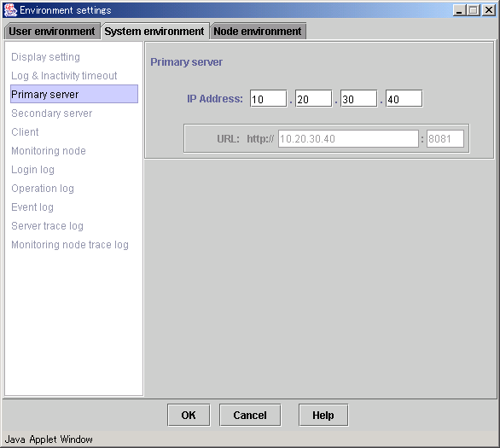Select Display setting in the list
The height and width of the screenshot is (448, 500).
point(45,57)
